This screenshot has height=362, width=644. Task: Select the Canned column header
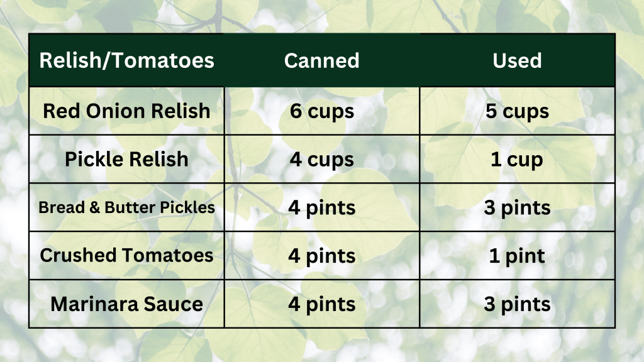321,60
